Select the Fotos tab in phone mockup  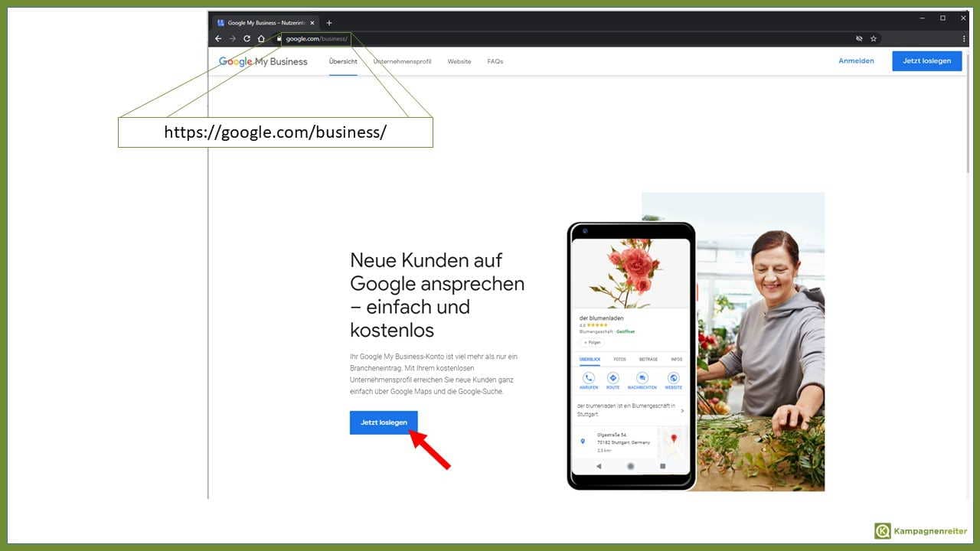coord(619,359)
